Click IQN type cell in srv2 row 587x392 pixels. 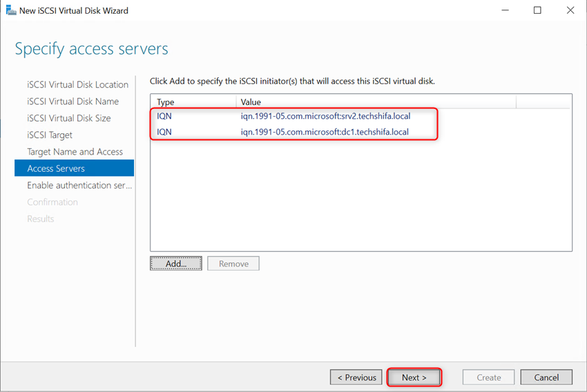(164, 117)
